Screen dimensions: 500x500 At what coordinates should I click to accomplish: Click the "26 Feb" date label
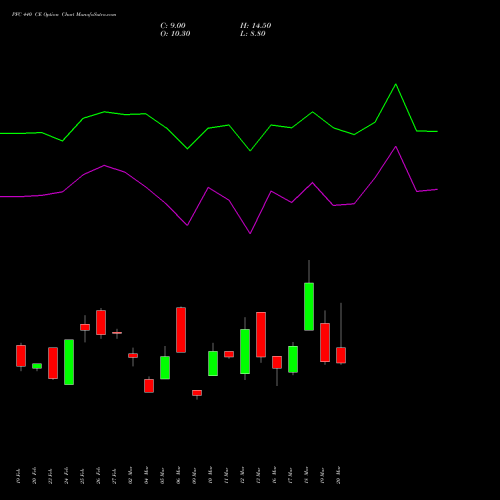pos(98,476)
